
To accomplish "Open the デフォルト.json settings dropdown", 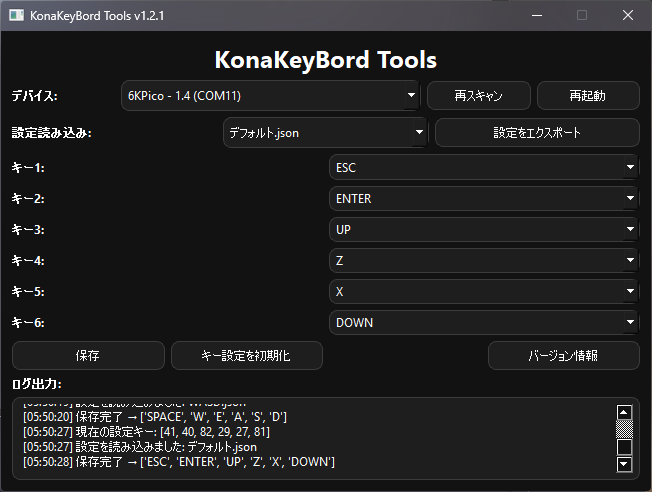I will pyautogui.click(x=325, y=132).
